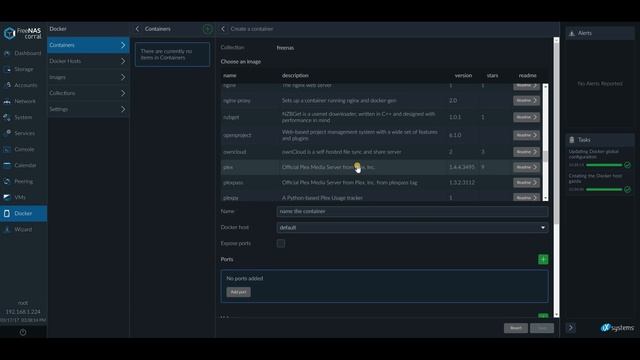Sort image table by name column

pyautogui.click(x=230, y=76)
